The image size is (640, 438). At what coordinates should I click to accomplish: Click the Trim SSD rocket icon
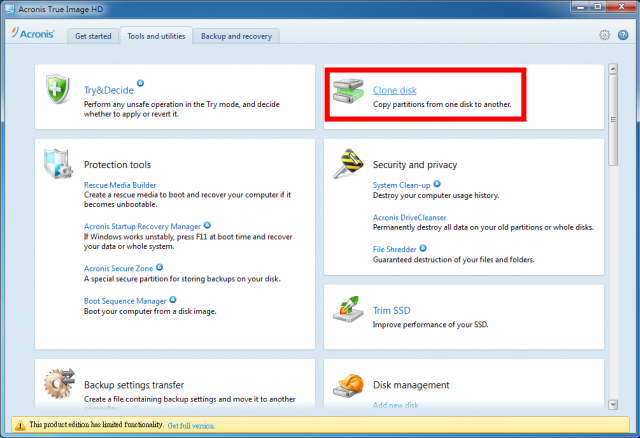tap(348, 310)
